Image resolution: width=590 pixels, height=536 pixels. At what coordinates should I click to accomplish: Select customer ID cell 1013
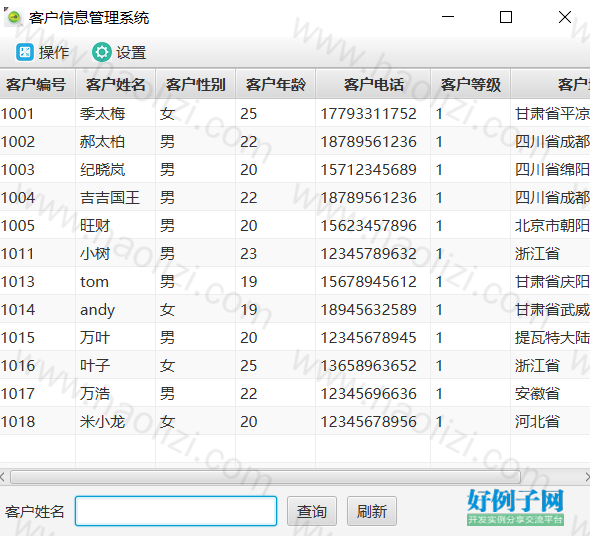(38, 281)
